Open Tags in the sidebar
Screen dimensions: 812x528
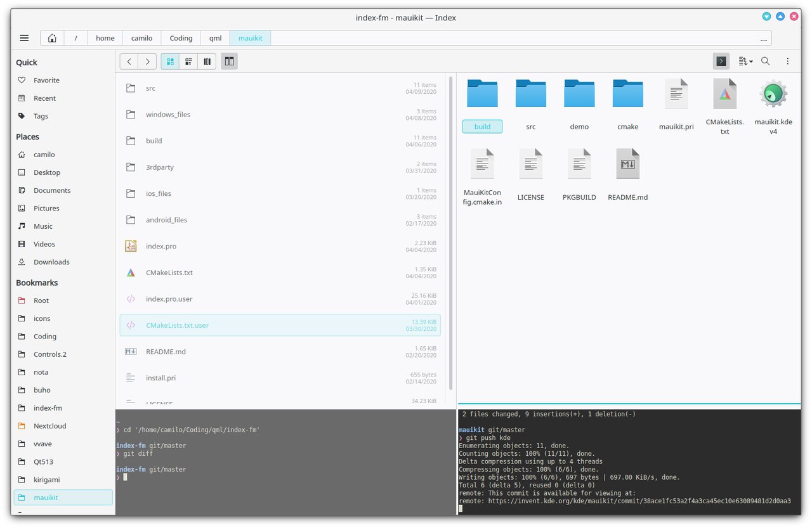pos(63,116)
